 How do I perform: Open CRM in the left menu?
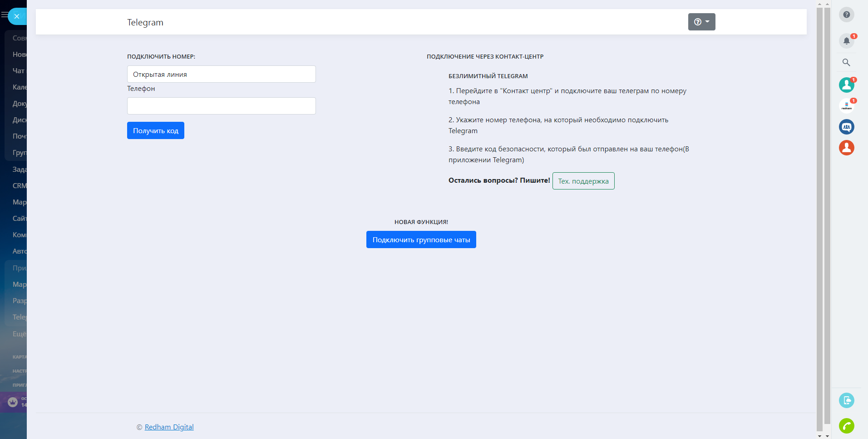point(20,186)
